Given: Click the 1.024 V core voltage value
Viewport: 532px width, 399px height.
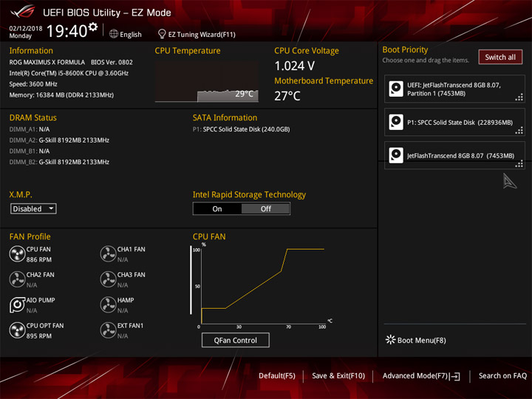Looking at the screenshot, I should click(295, 66).
